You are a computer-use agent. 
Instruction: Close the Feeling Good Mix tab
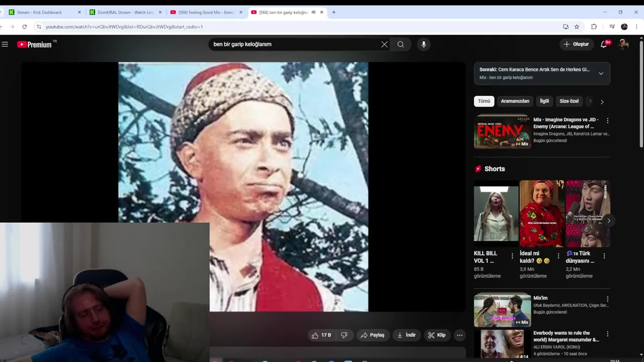click(x=241, y=12)
